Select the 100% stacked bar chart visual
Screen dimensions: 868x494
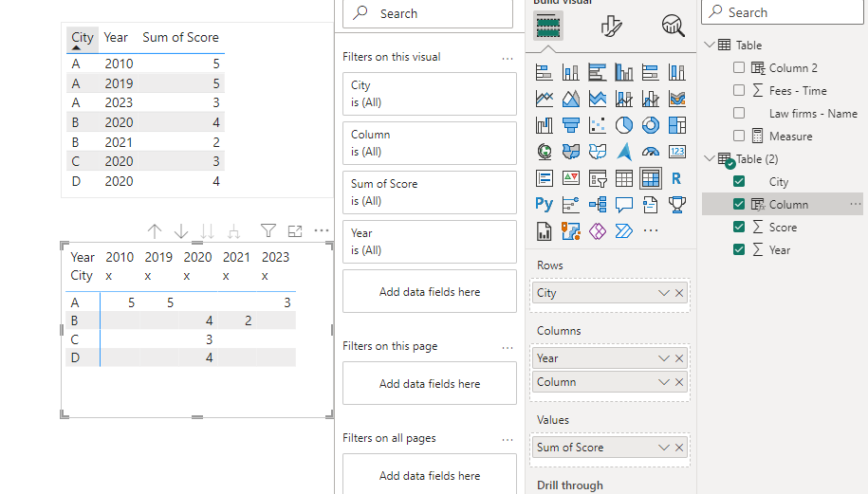651,72
